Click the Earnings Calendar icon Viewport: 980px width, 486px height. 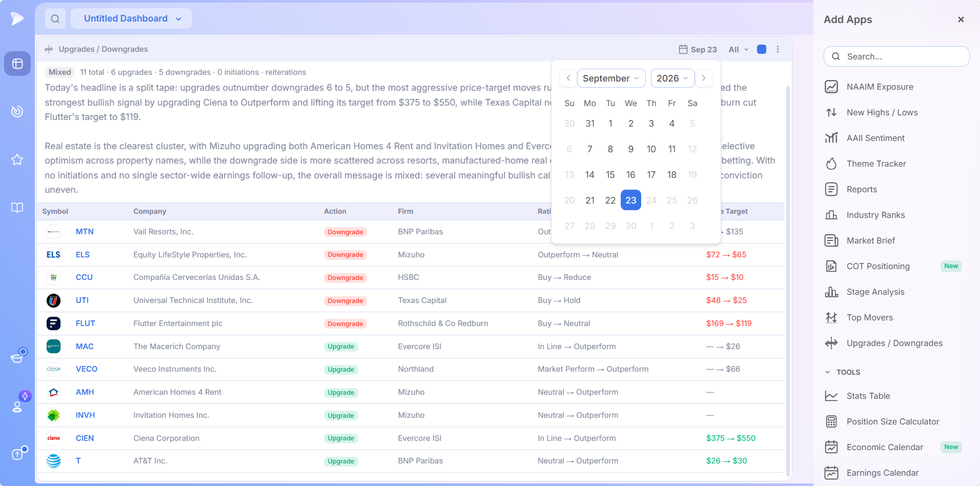click(x=831, y=473)
